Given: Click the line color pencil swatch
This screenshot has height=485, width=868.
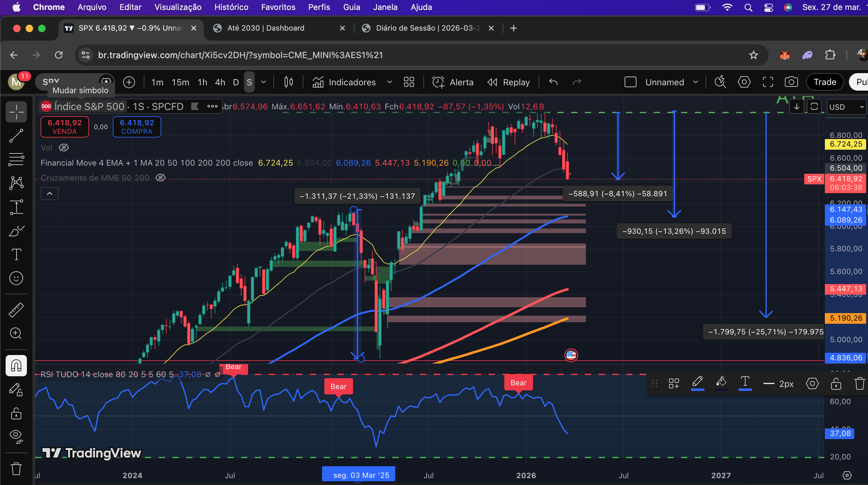Looking at the screenshot, I should pos(697,383).
